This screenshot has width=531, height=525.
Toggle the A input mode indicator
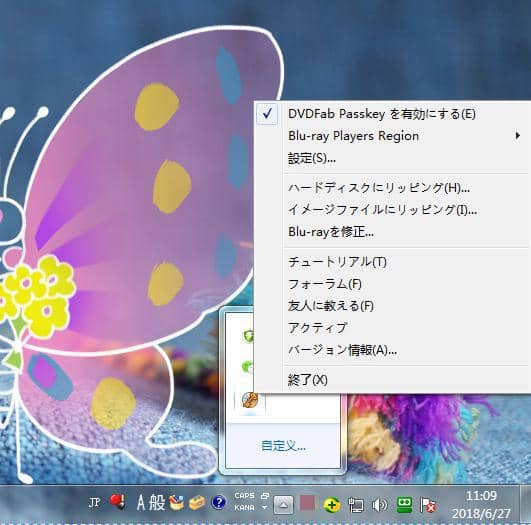click(141, 503)
